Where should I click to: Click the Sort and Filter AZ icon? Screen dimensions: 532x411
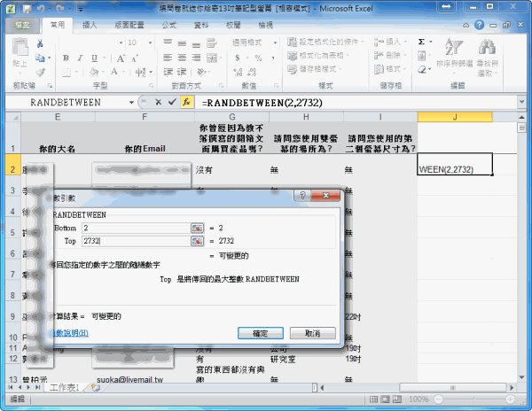coord(454,46)
